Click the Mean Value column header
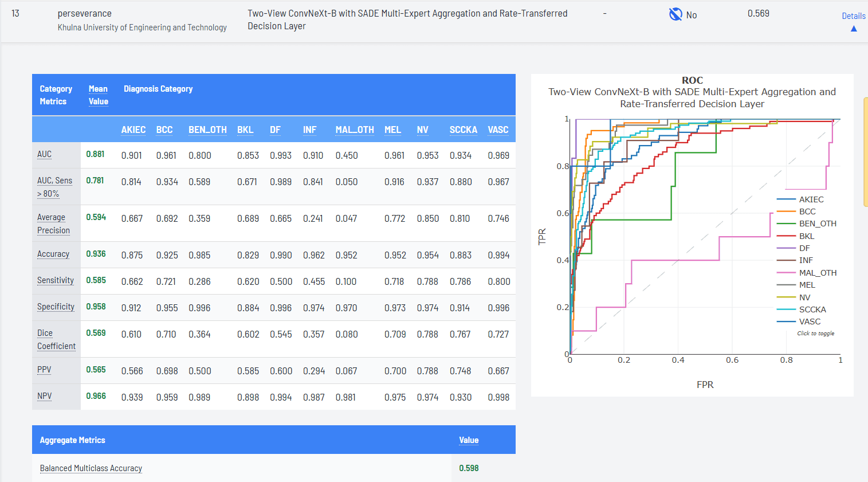The image size is (868, 482). [x=99, y=95]
